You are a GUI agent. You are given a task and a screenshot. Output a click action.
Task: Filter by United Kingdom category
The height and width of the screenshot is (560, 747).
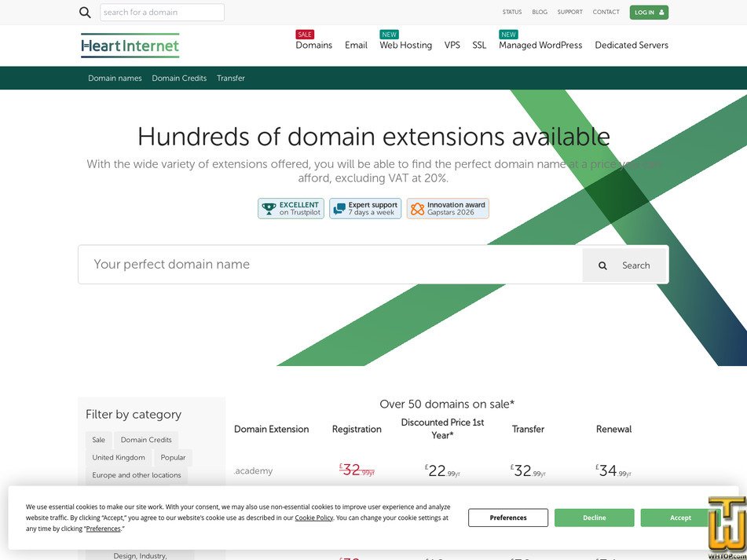click(119, 457)
